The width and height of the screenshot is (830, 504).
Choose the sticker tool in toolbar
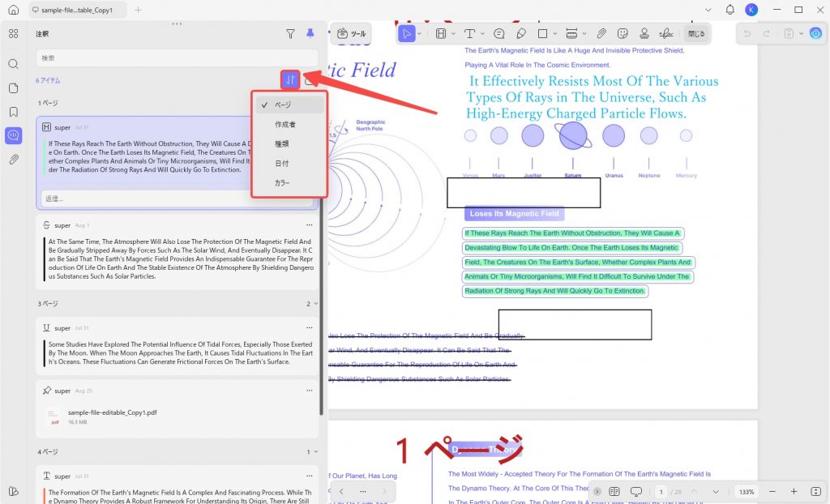(622, 34)
